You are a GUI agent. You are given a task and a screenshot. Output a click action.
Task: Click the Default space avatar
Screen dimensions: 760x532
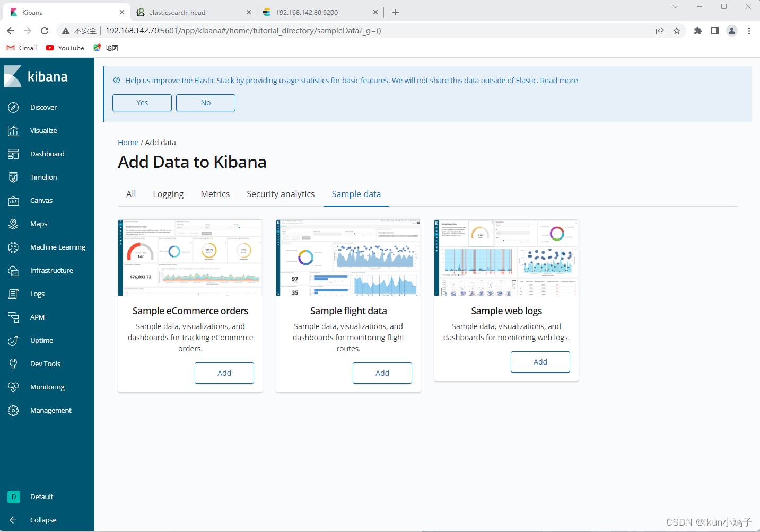click(x=14, y=497)
